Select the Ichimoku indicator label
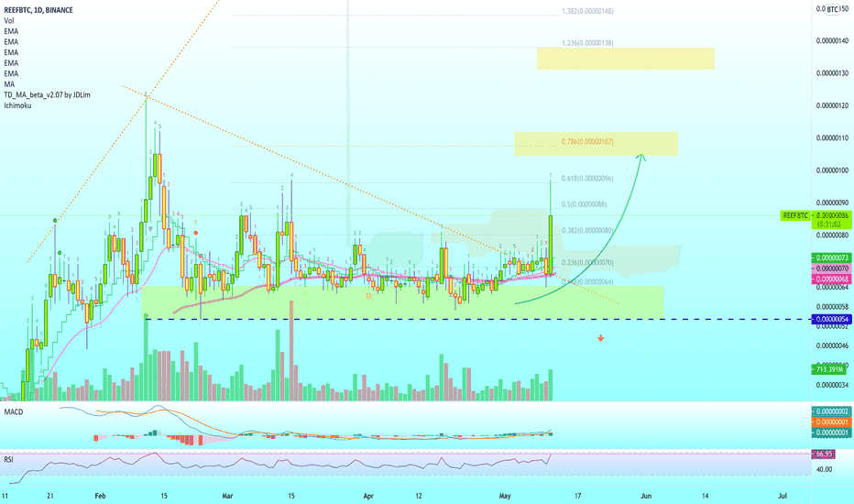This screenshot has height=504, width=854. pos(17,105)
